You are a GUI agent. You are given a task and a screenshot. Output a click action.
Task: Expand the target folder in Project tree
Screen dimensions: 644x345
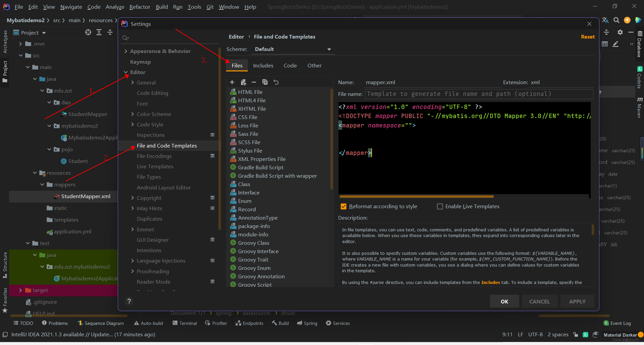pos(20,290)
